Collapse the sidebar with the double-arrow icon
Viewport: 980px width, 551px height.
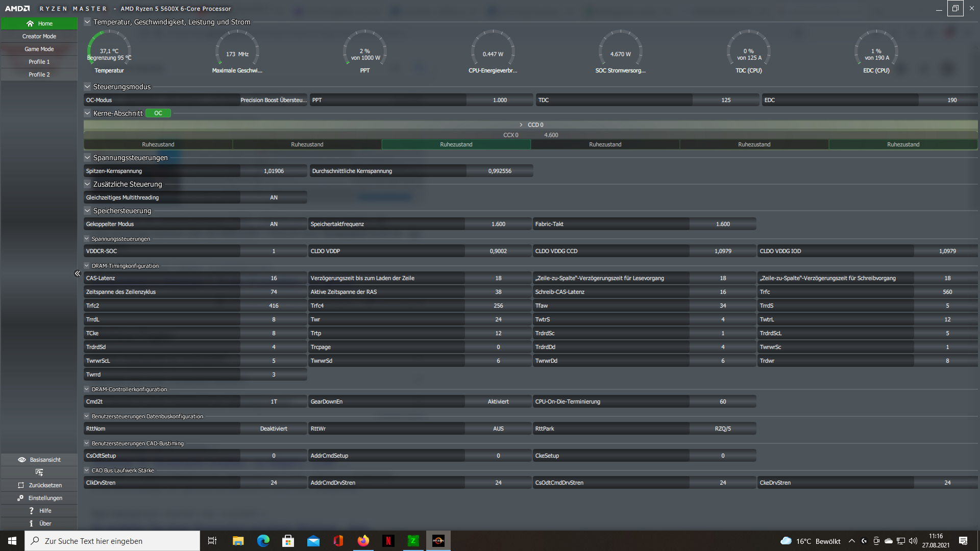click(78, 273)
